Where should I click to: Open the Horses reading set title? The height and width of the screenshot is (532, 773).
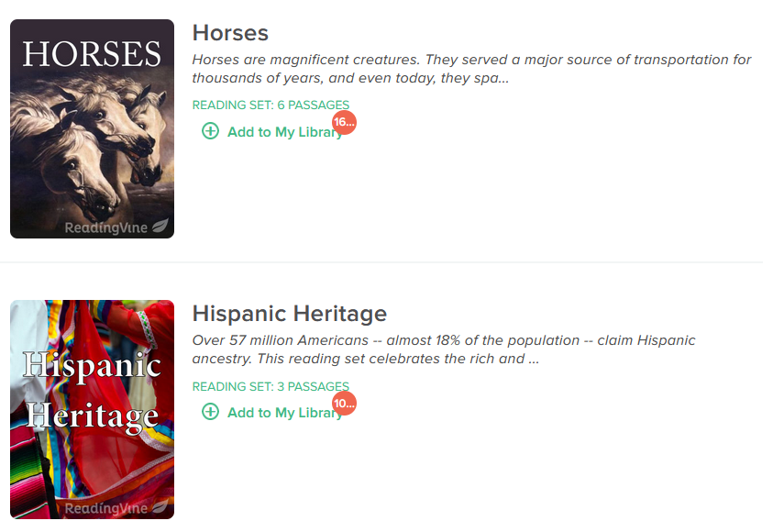pyautogui.click(x=230, y=33)
